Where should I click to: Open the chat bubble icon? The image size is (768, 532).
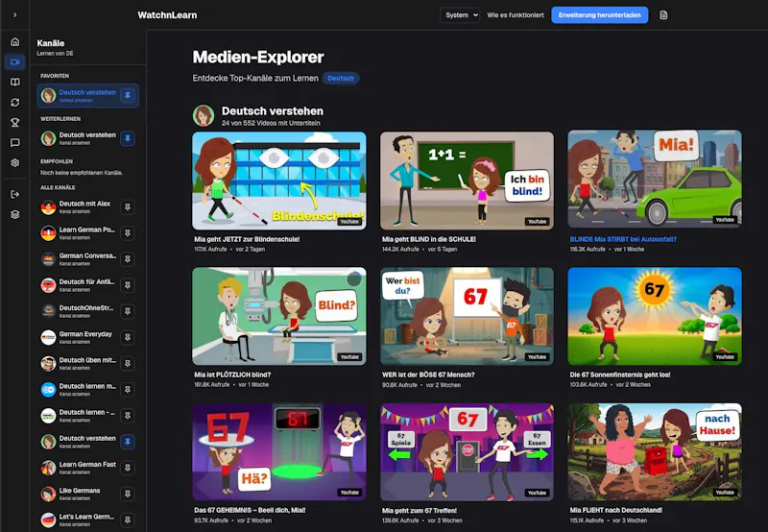pos(15,142)
